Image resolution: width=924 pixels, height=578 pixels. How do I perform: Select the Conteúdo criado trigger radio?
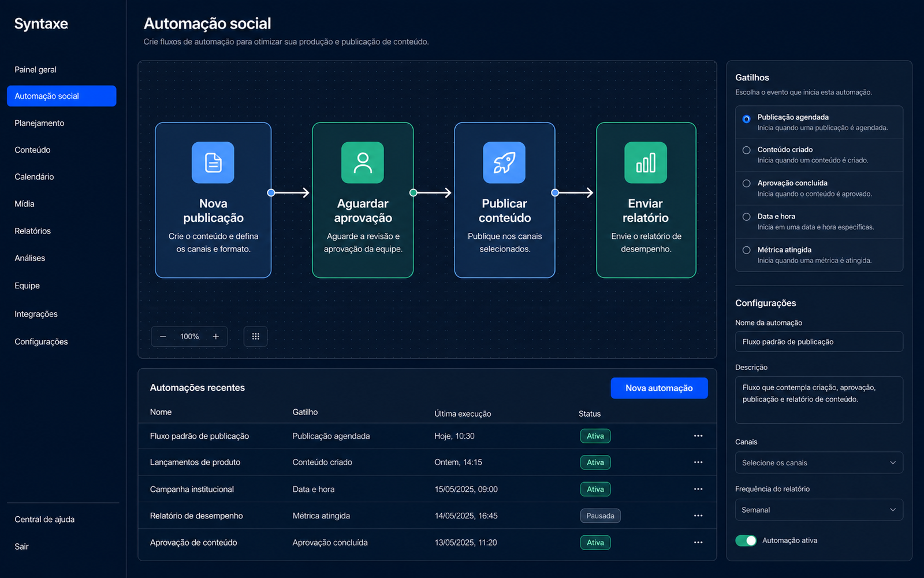pos(746,150)
